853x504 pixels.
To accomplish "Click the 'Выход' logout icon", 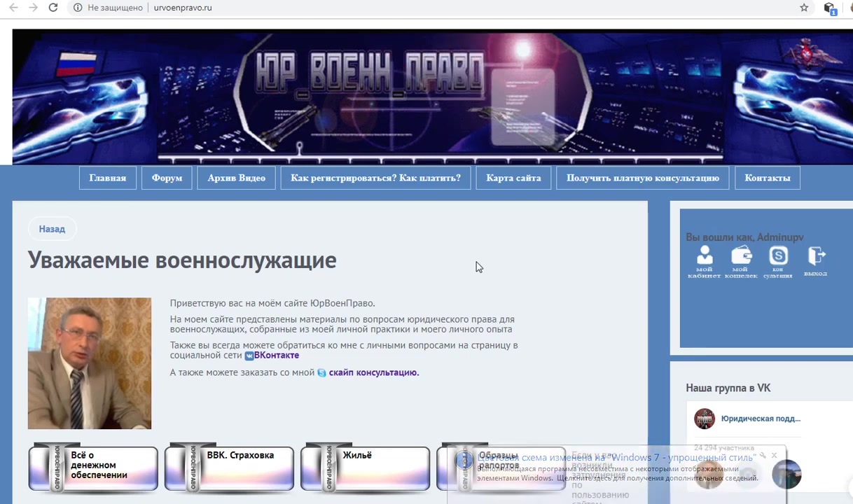I will [816, 262].
